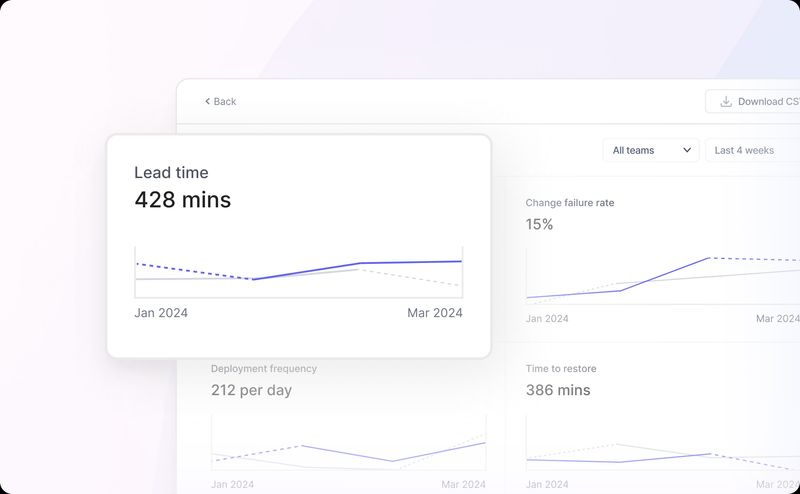This screenshot has height=494, width=800.
Task: Click the 212 per day value
Action: [x=251, y=390]
